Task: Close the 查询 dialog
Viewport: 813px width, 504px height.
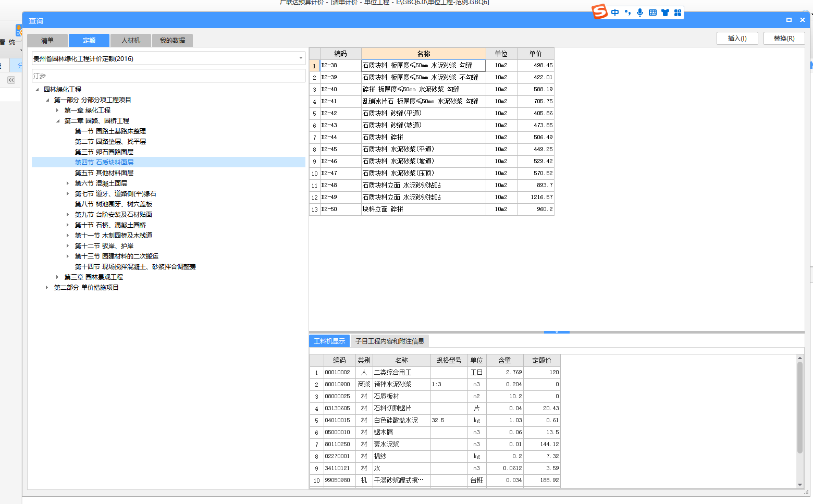Action: click(x=803, y=20)
